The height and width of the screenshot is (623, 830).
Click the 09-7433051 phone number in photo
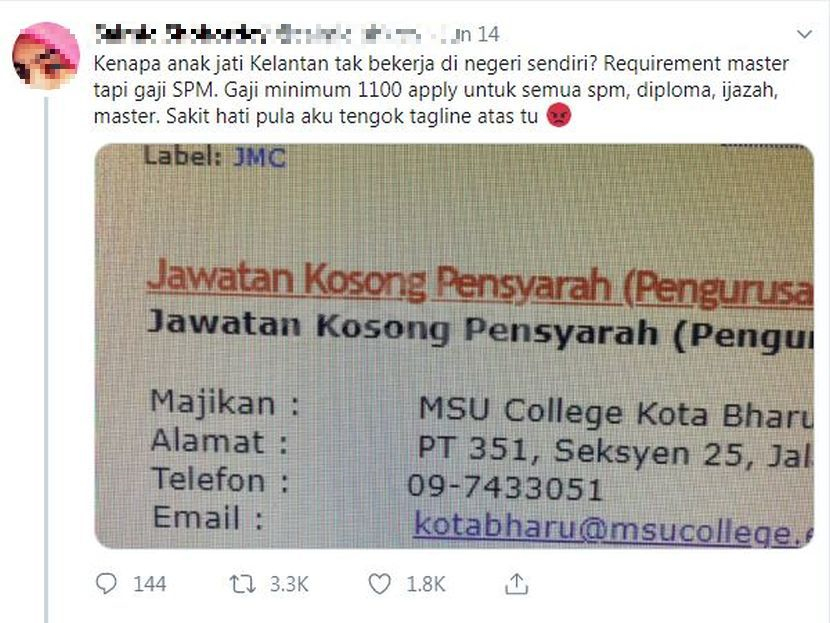click(506, 487)
